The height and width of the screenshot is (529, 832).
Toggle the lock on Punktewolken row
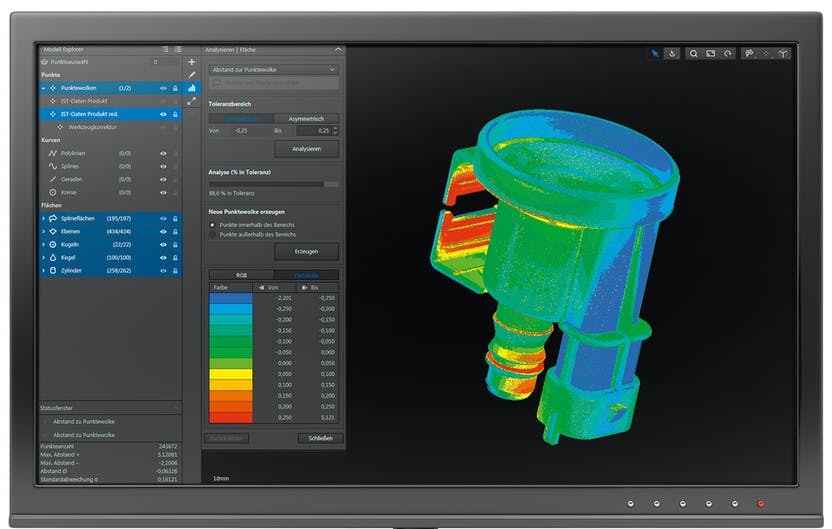(175, 88)
